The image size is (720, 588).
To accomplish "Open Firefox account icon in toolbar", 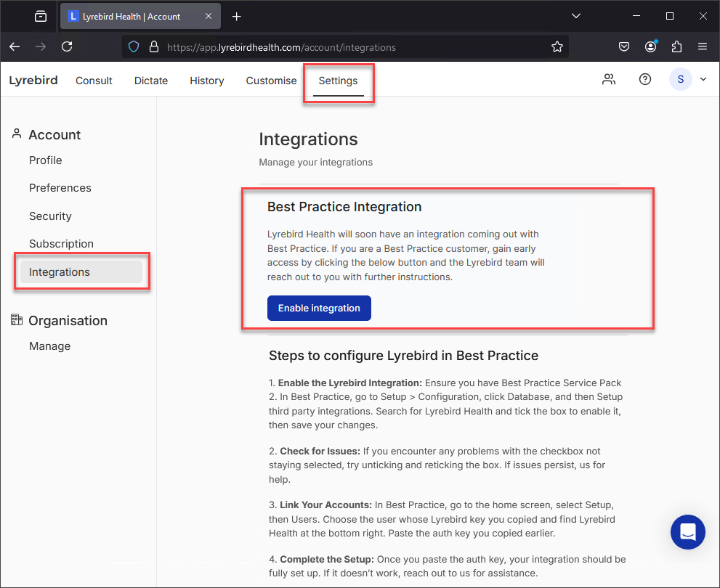I will 651,46.
